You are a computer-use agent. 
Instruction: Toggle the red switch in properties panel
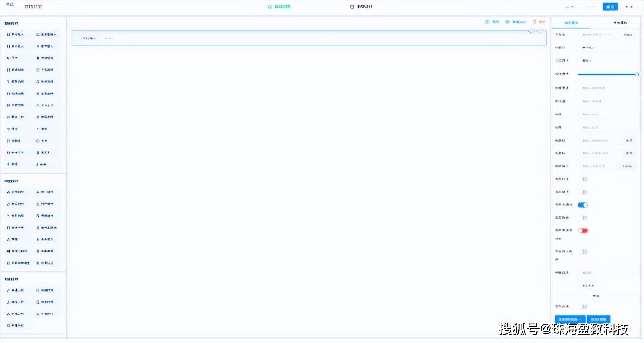[583, 230]
